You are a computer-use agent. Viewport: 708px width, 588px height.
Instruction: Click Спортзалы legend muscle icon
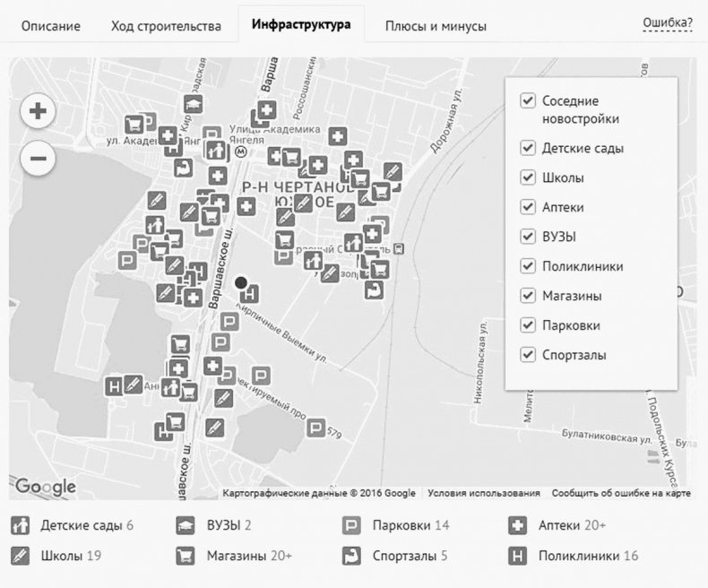point(351,556)
